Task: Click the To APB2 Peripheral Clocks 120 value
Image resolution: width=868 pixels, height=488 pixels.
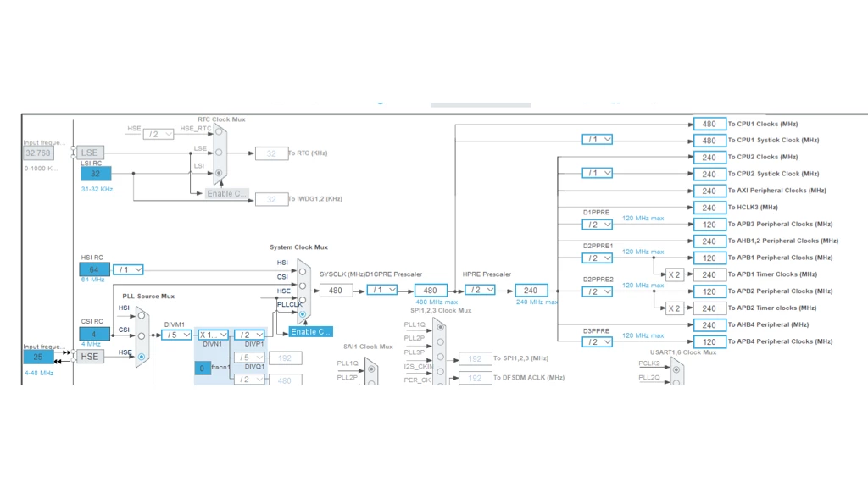Action: pyautogui.click(x=709, y=291)
